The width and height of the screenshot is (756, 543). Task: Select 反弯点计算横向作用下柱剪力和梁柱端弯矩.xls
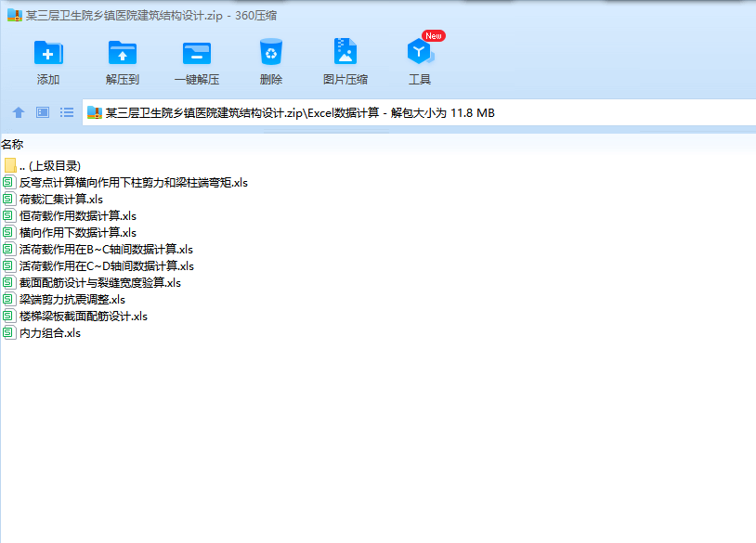point(134,183)
